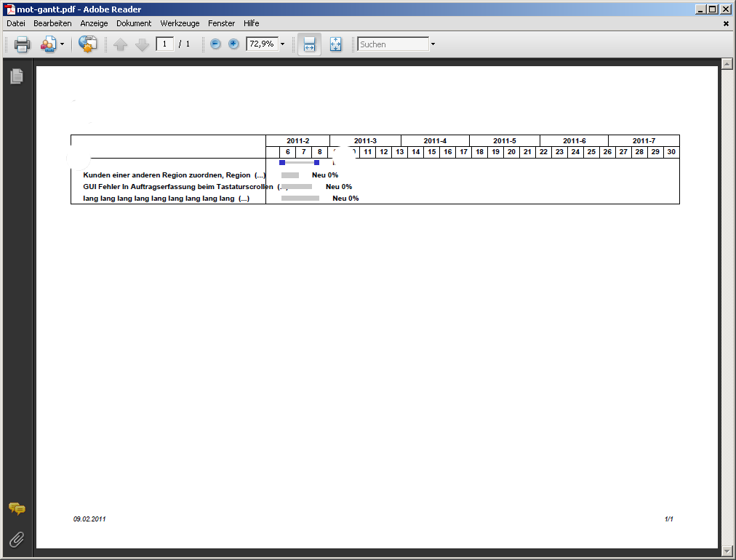
Task: Click the 2011-3 month header
Action: click(x=365, y=141)
